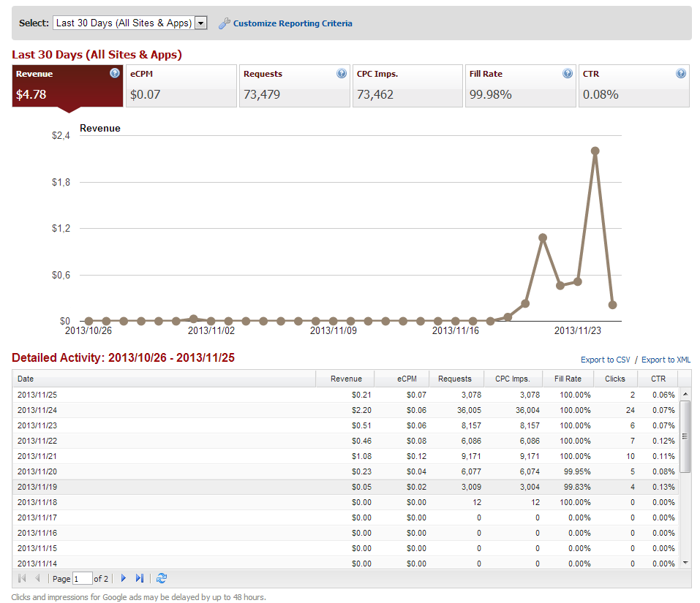Sort table by Date column header
Viewport: 700px width, 603px height.
pos(164,379)
